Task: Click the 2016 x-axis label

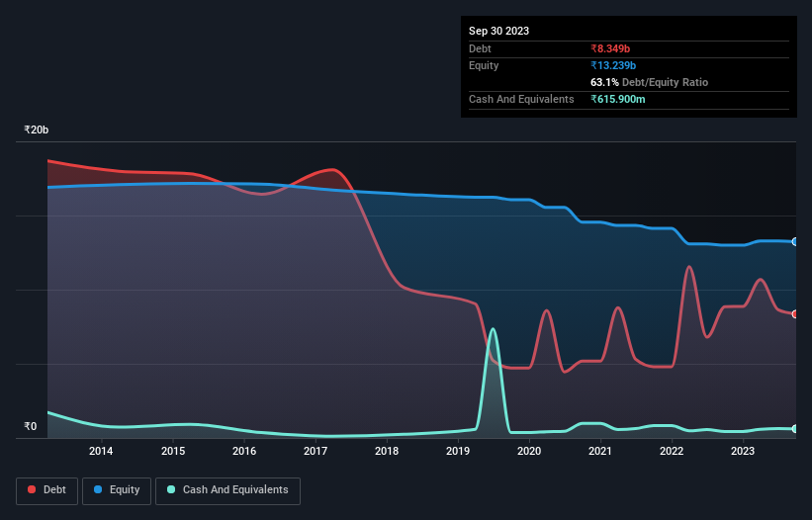Action: (244, 451)
